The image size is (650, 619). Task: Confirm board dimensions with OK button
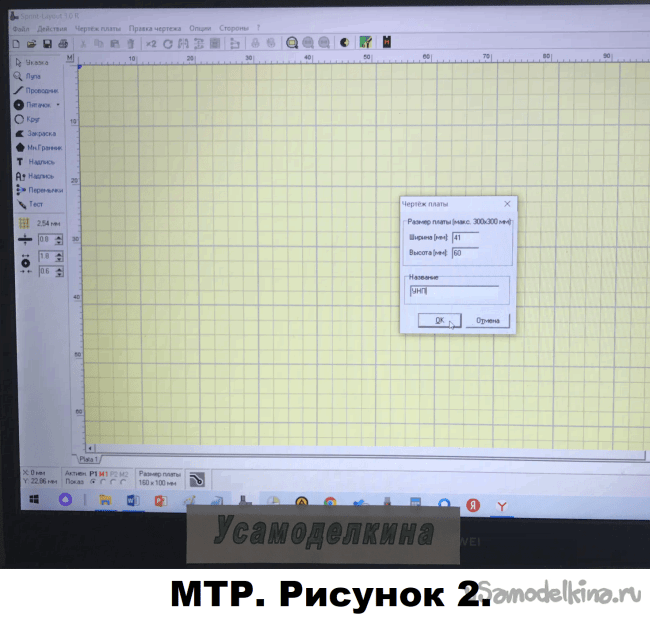click(439, 321)
